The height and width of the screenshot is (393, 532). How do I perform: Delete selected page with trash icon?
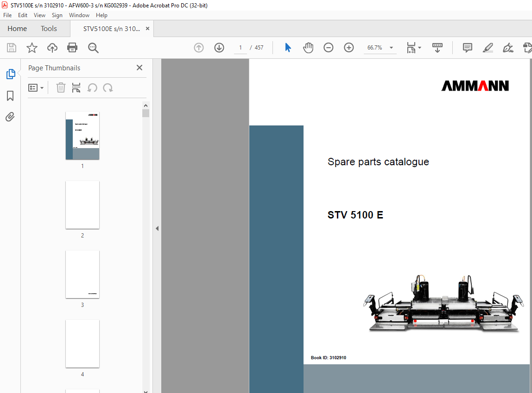click(61, 88)
